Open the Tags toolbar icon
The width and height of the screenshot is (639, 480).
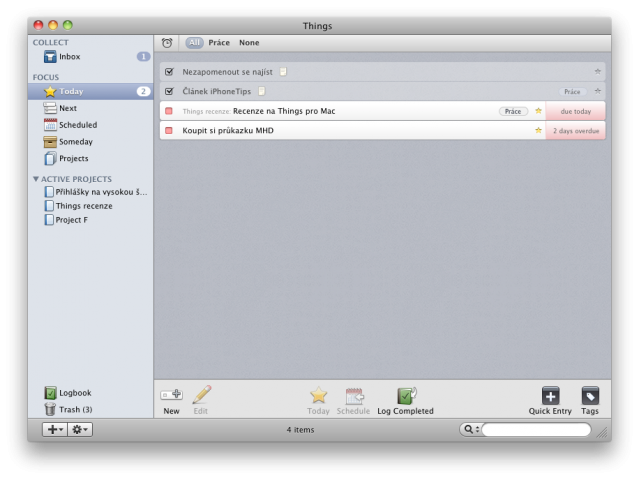tap(590, 396)
